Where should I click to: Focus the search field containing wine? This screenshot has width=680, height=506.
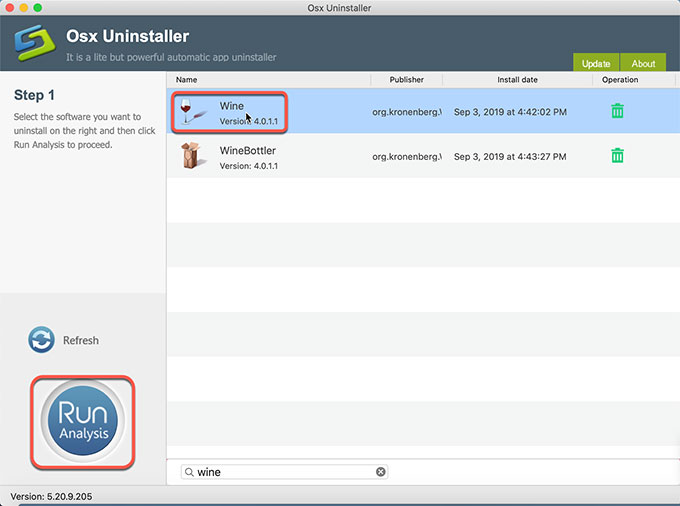(284, 472)
